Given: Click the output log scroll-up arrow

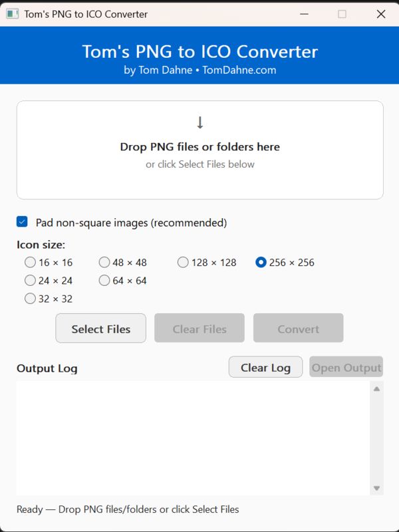Looking at the screenshot, I should coord(376,389).
